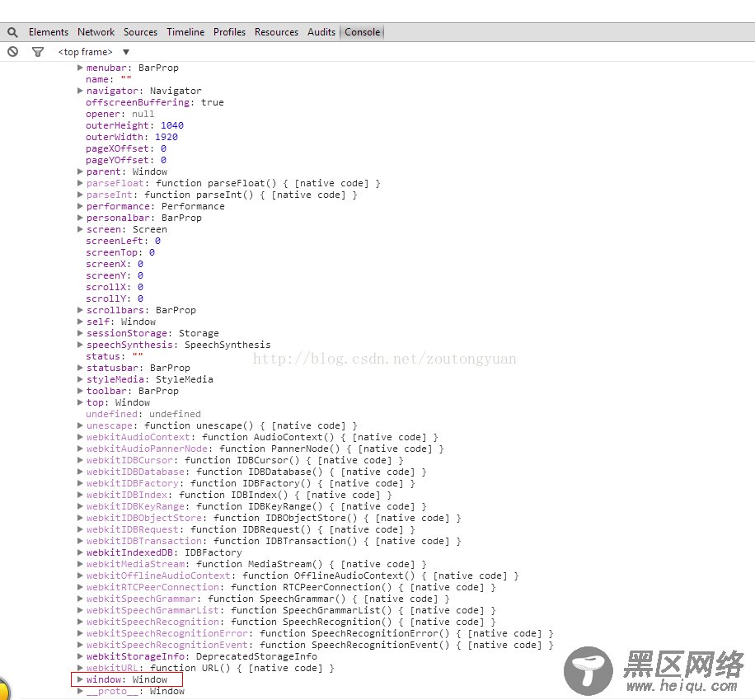Expand the webkitStorageInfo entry

click(80, 656)
